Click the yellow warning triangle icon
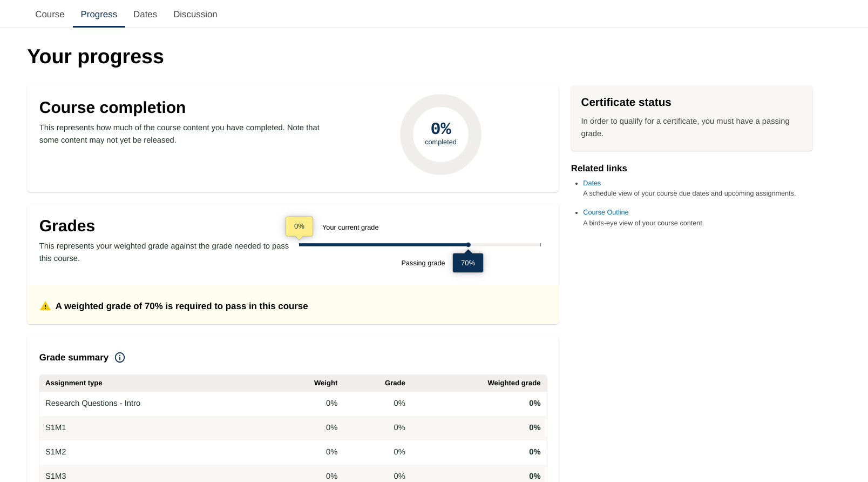 [45, 306]
